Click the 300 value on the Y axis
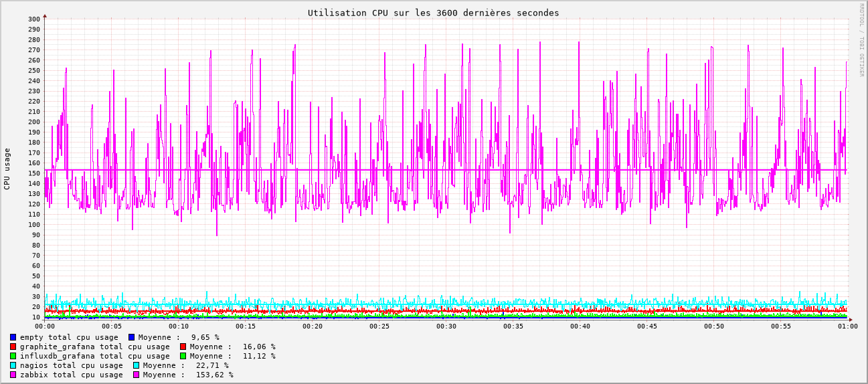Screen dimensions: 868x384 (x=34, y=19)
